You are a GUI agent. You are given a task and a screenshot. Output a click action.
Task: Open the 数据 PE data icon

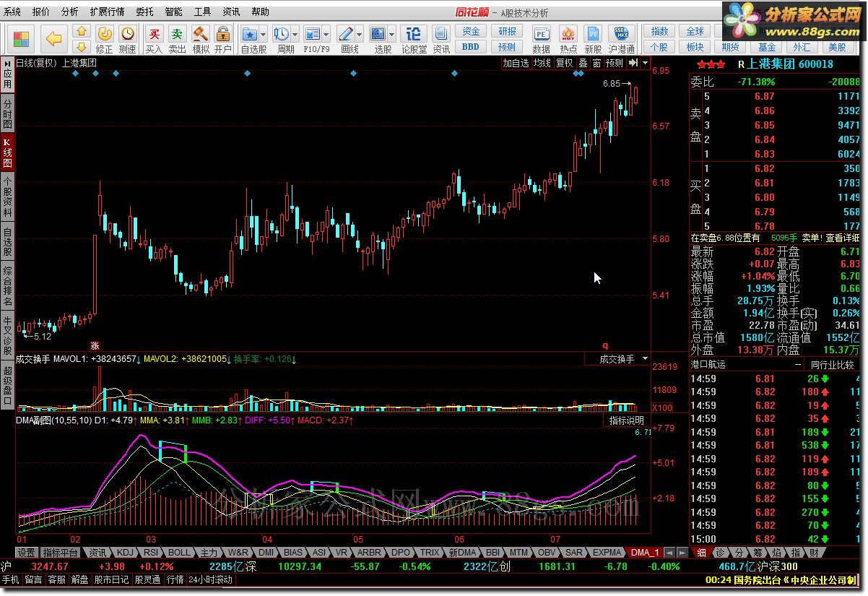(x=541, y=33)
